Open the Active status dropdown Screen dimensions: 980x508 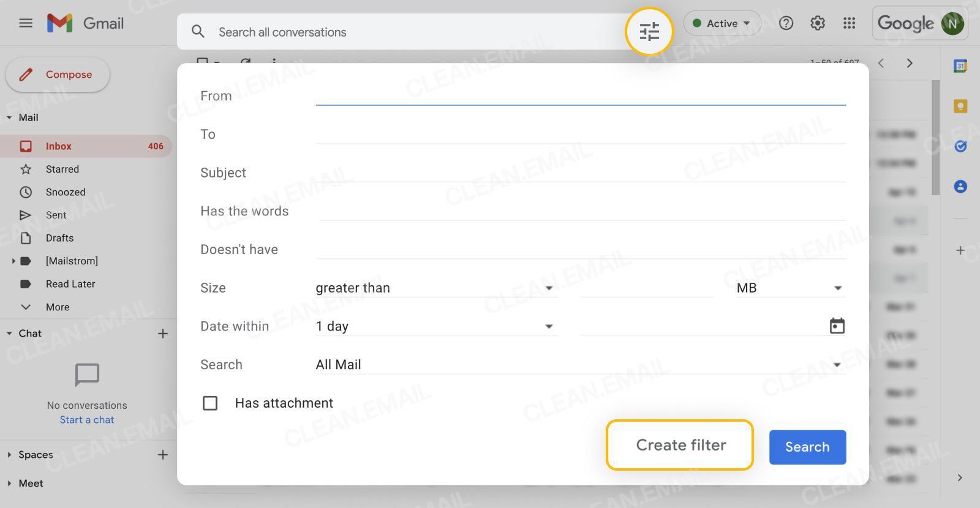point(722,23)
